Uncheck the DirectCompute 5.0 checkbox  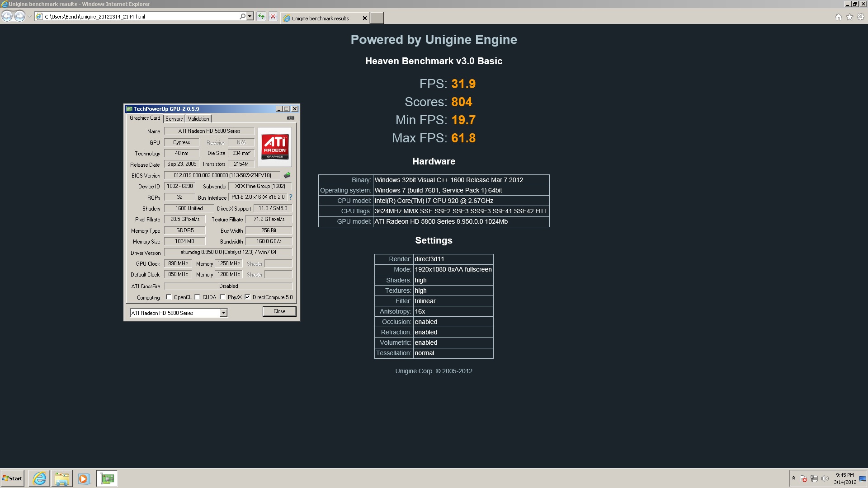pos(248,297)
